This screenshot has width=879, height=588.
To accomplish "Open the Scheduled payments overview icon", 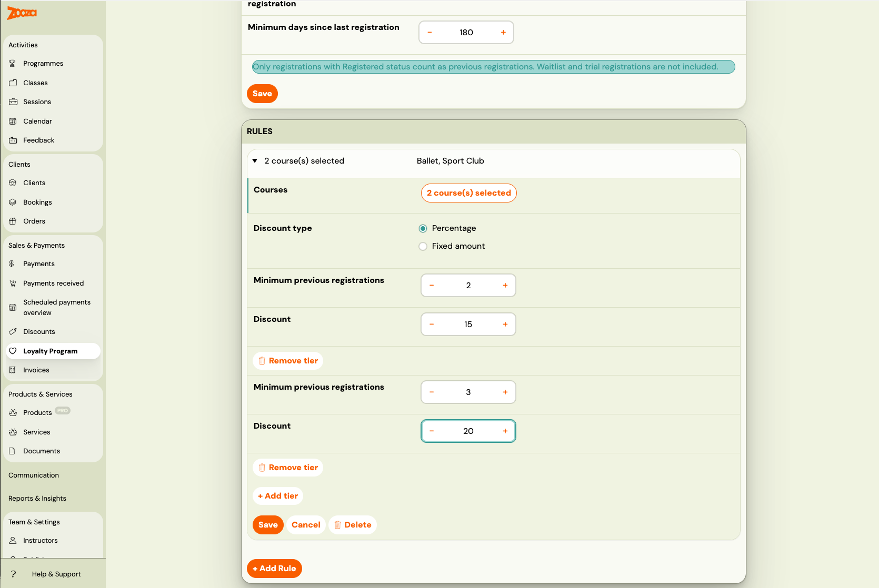I will click(x=13, y=307).
